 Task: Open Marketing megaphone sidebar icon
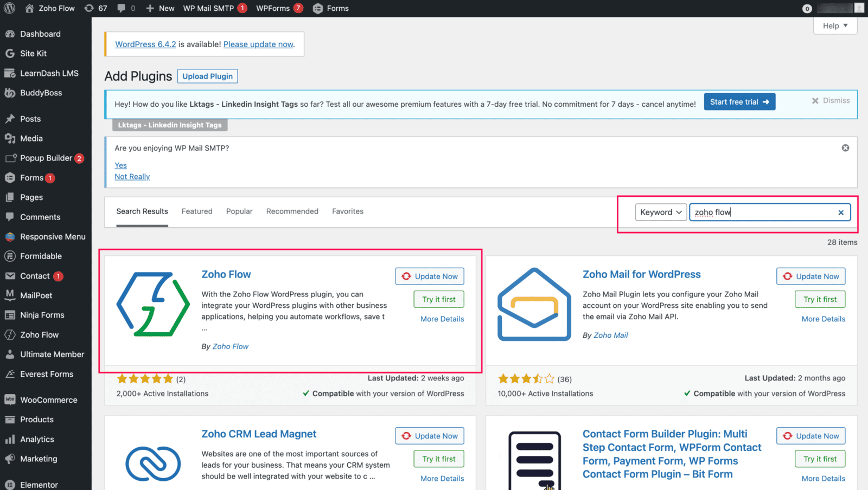click(10, 459)
